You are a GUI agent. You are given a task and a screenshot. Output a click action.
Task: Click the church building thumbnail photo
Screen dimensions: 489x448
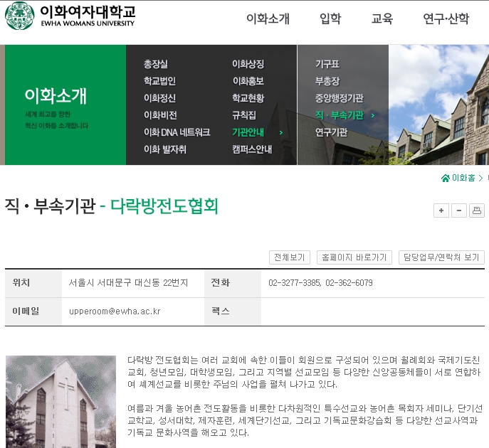[61, 402]
